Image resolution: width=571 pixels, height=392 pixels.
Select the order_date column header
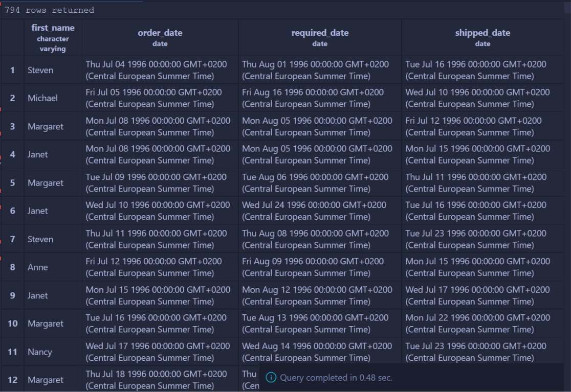(x=160, y=37)
